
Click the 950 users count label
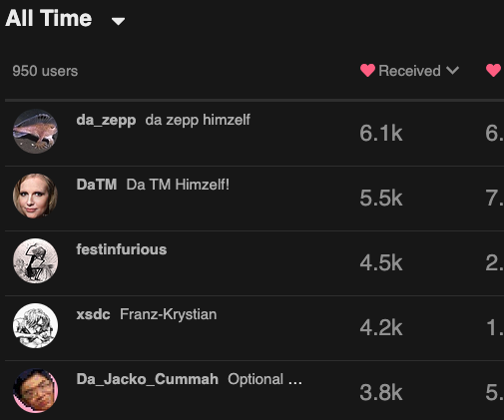45,71
